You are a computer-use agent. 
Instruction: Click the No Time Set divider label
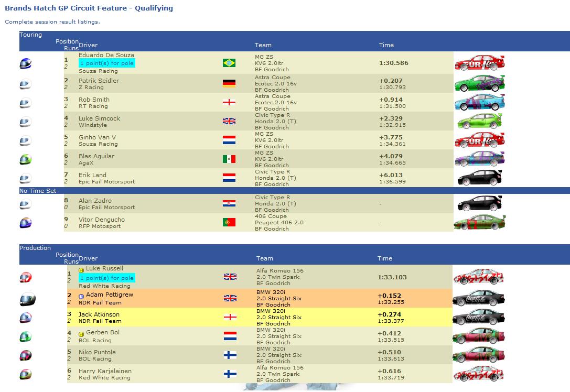coord(38,191)
